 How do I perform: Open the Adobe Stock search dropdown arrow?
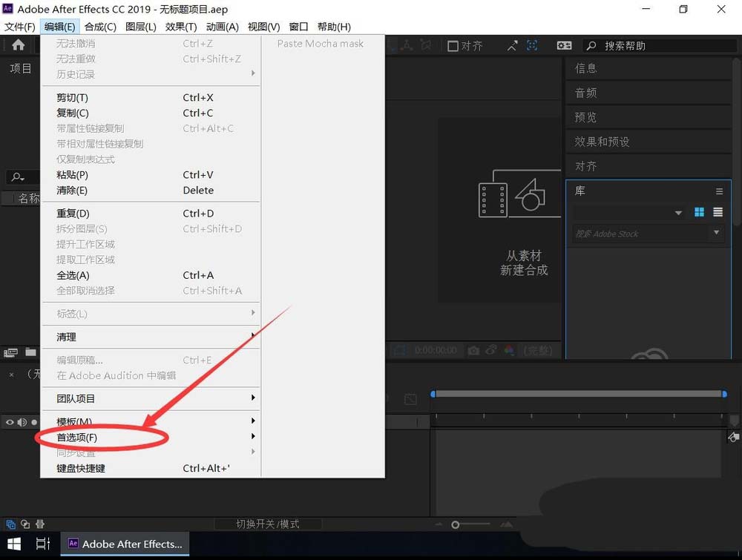tap(717, 233)
